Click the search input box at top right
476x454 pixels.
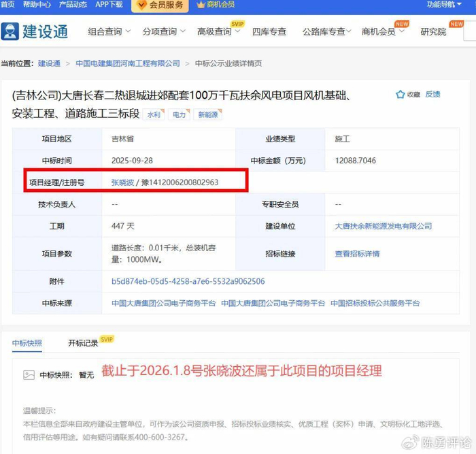470,31
